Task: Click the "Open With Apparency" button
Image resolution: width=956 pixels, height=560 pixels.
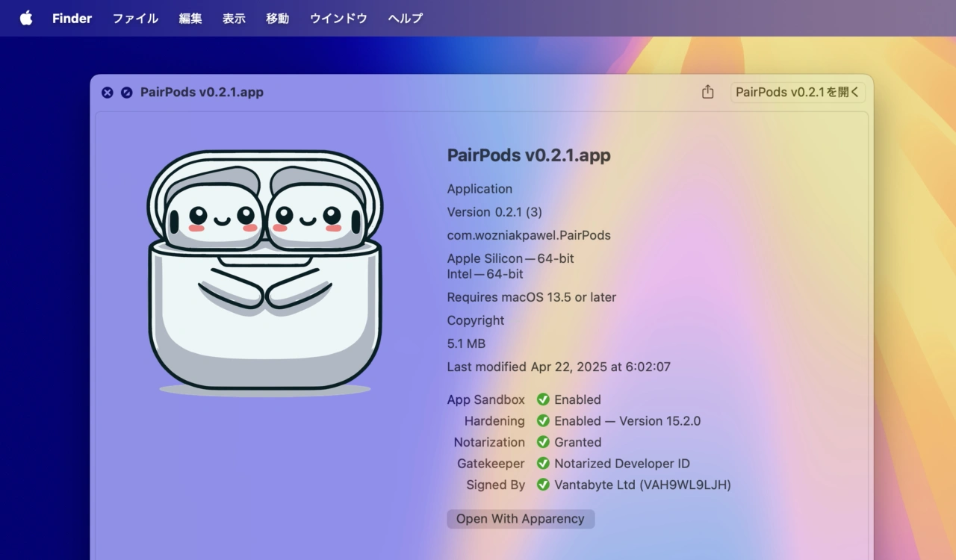Action: [x=521, y=518]
